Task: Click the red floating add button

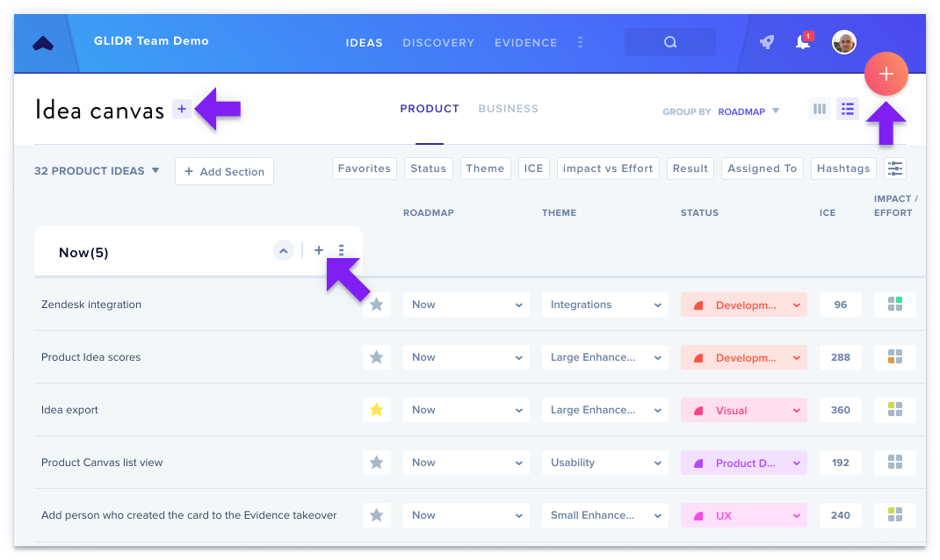Action: coord(886,74)
